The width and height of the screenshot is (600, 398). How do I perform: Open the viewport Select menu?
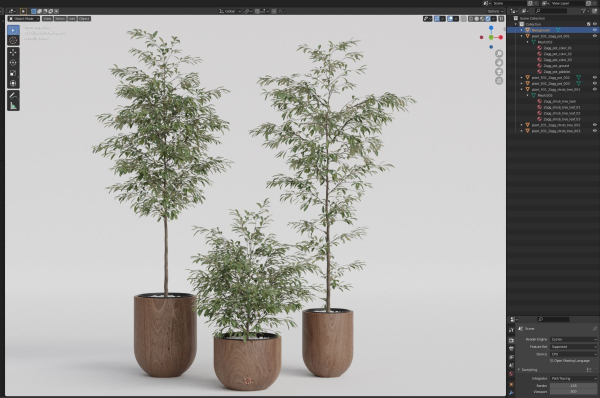coord(60,19)
